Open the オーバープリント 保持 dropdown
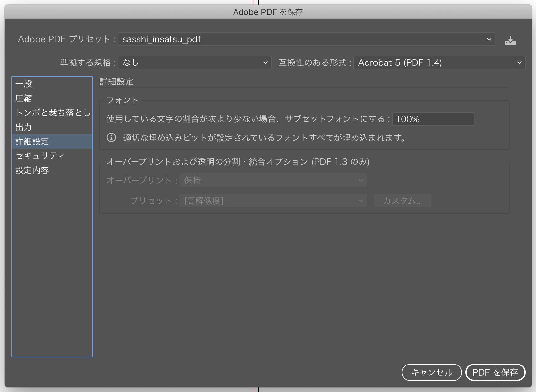This screenshot has width=536, height=392. pos(273,180)
